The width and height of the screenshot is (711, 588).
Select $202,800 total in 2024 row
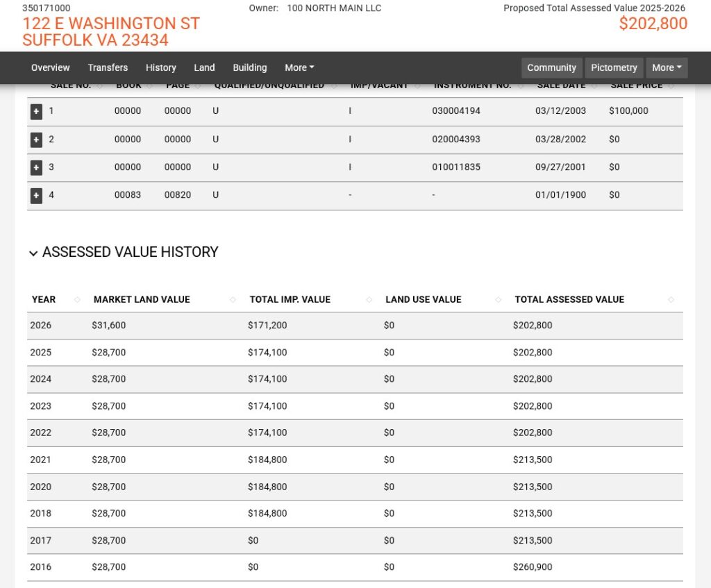pyautogui.click(x=533, y=379)
